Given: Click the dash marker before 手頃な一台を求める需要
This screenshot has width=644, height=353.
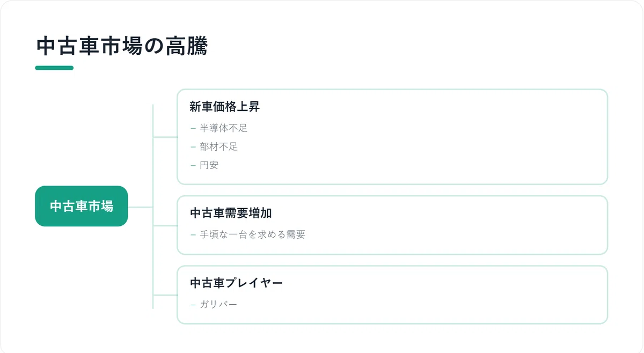Looking at the screenshot, I should (193, 235).
